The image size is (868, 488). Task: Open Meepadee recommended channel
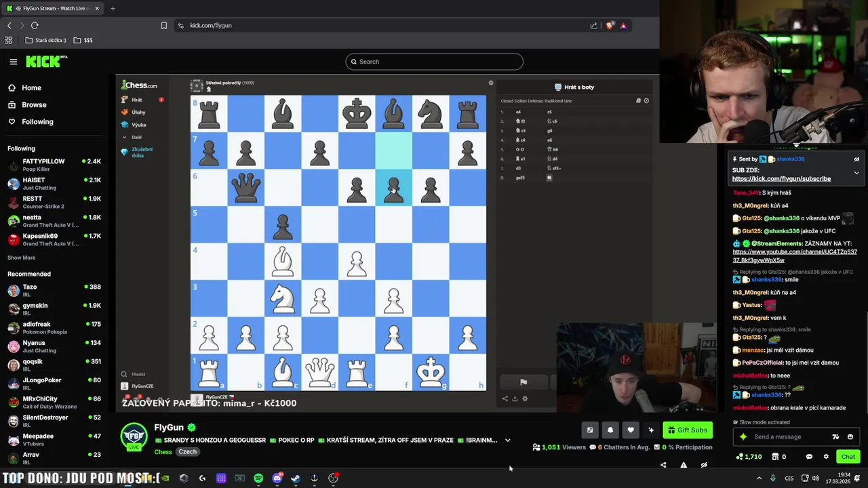tap(54, 439)
